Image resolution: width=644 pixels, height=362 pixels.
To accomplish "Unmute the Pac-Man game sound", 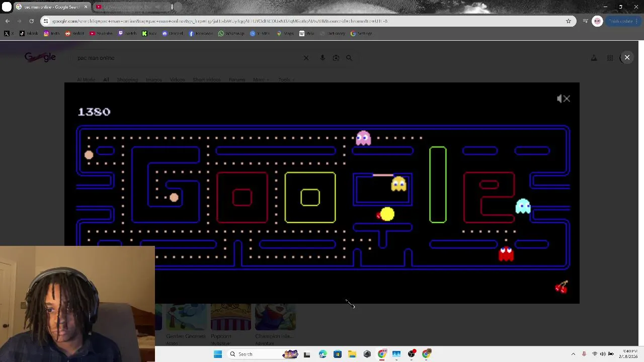I will (563, 99).
